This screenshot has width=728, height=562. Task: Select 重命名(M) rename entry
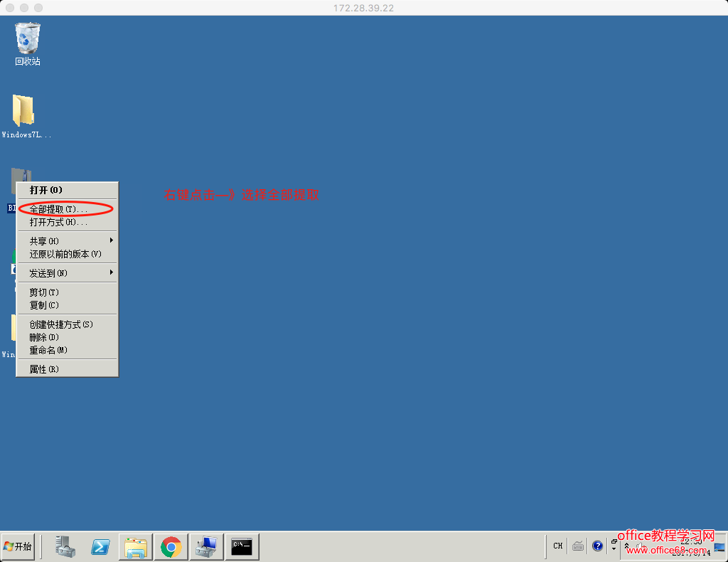click(68, 350)
